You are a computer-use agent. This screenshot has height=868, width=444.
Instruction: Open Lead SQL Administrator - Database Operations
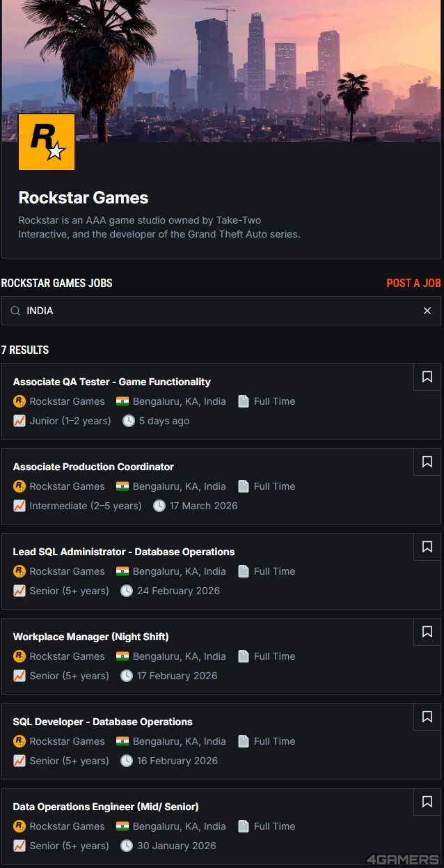click(123, 552)
